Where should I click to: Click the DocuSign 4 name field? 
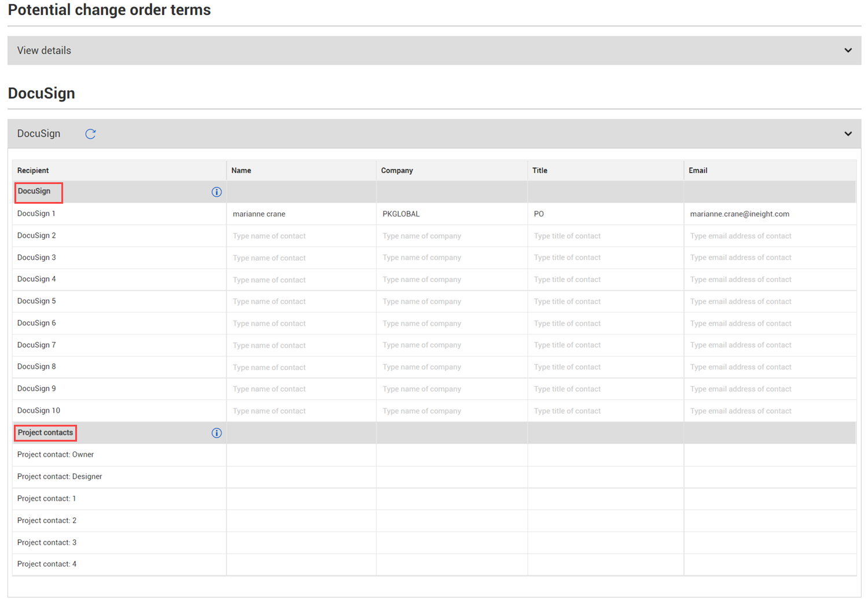click(x=301, y=280)
